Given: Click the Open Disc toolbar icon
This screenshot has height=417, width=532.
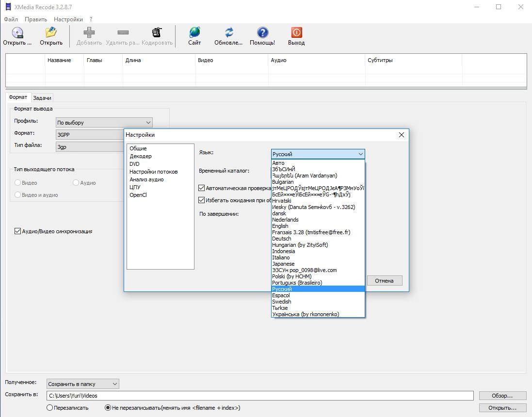Looking at the screenshot, I should coord(17,32).
